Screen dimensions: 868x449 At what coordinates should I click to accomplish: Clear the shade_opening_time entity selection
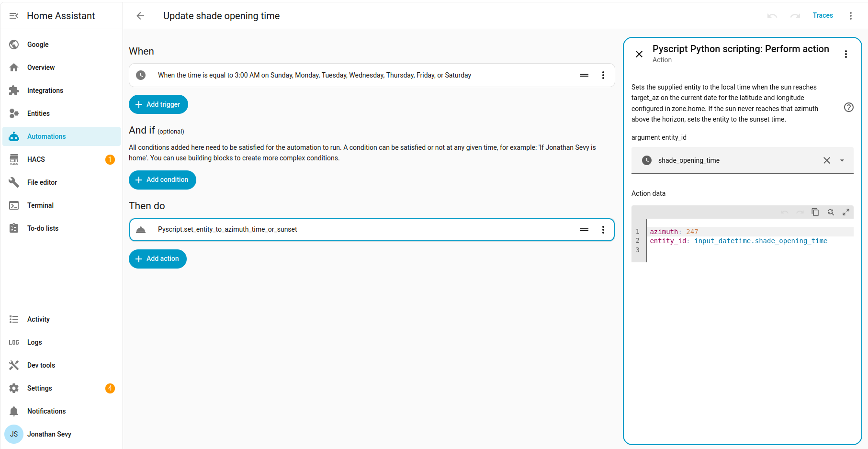point(827,160)
